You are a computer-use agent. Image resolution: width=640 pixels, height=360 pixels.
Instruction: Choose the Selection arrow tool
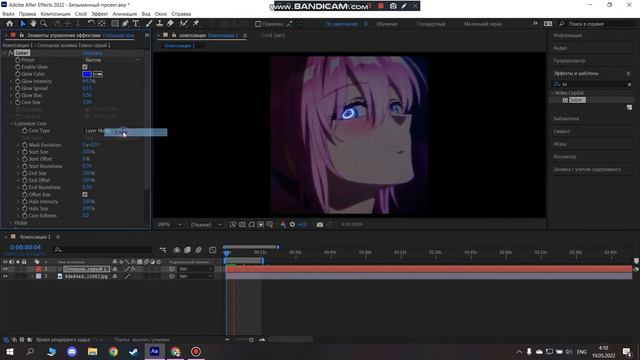23,24
